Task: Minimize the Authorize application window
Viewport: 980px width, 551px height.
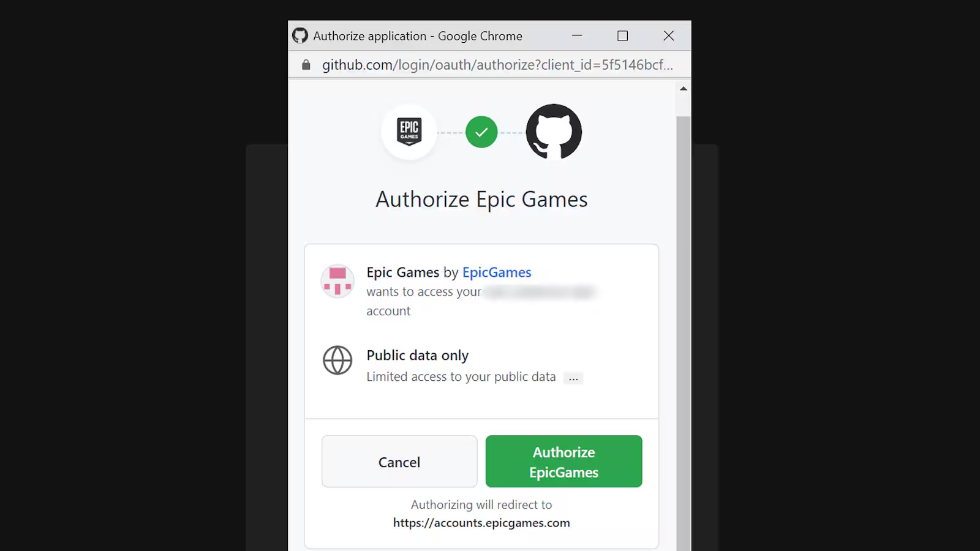Action: click(x=577, y=36)
